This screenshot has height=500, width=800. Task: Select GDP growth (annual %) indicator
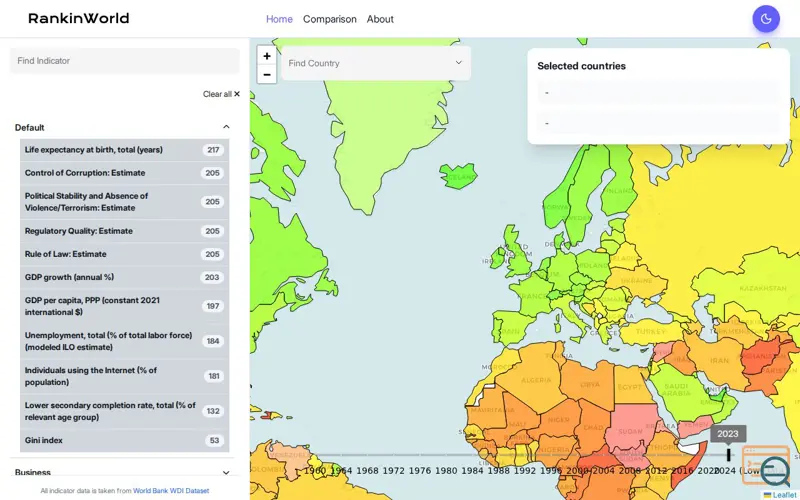point(124,277)
